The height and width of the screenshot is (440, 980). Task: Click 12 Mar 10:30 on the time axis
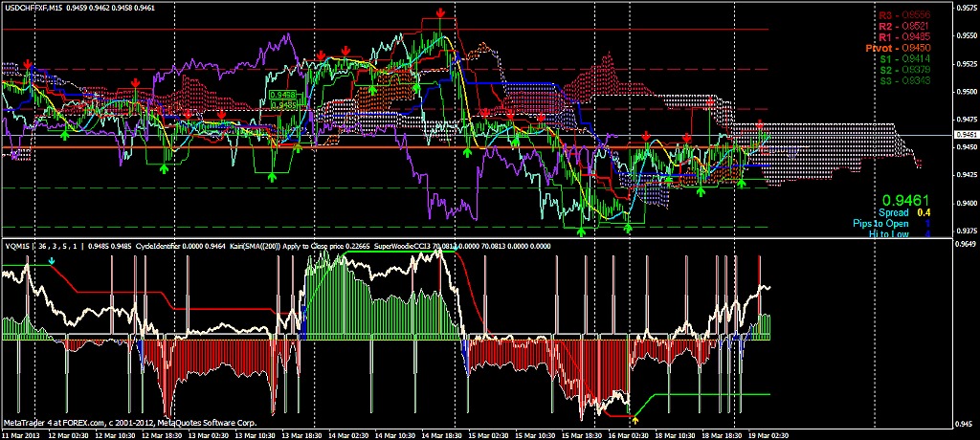click(116, 433)
